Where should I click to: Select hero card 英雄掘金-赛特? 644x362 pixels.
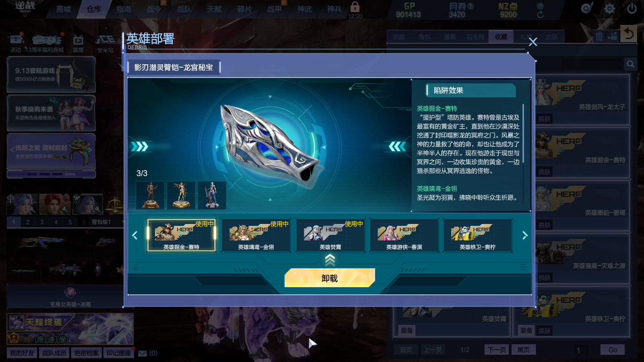(182, 235)
